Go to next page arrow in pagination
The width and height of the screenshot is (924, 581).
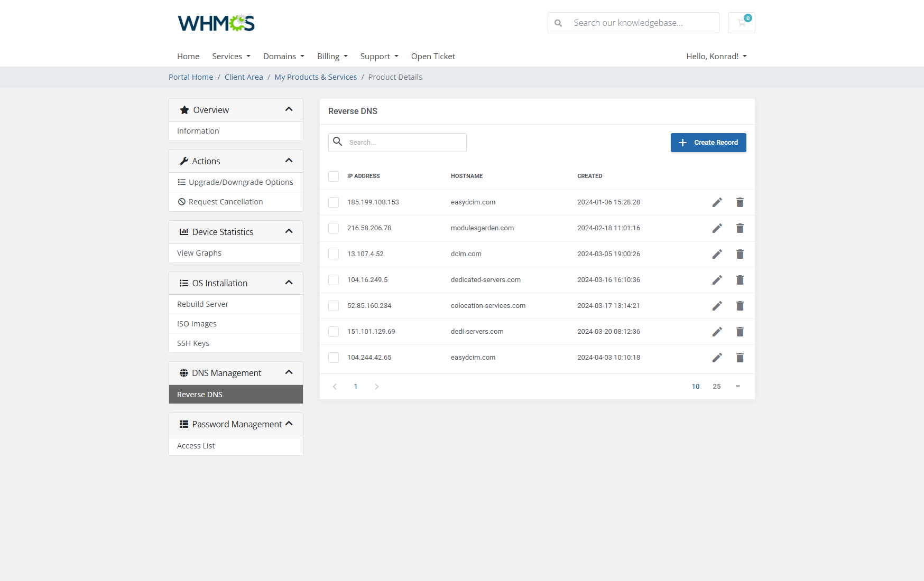(376, 387)
